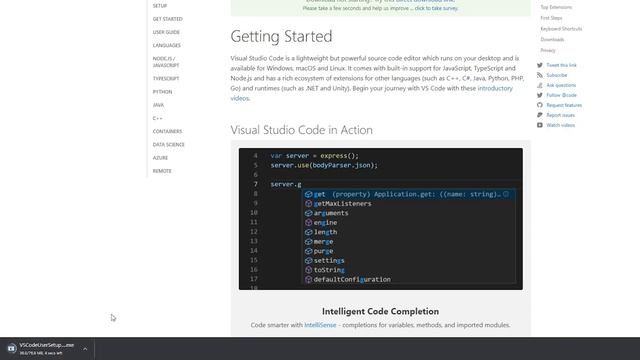Click the method icon beside getMaxListeners
The image size is (640, 360).
[309, 204]
